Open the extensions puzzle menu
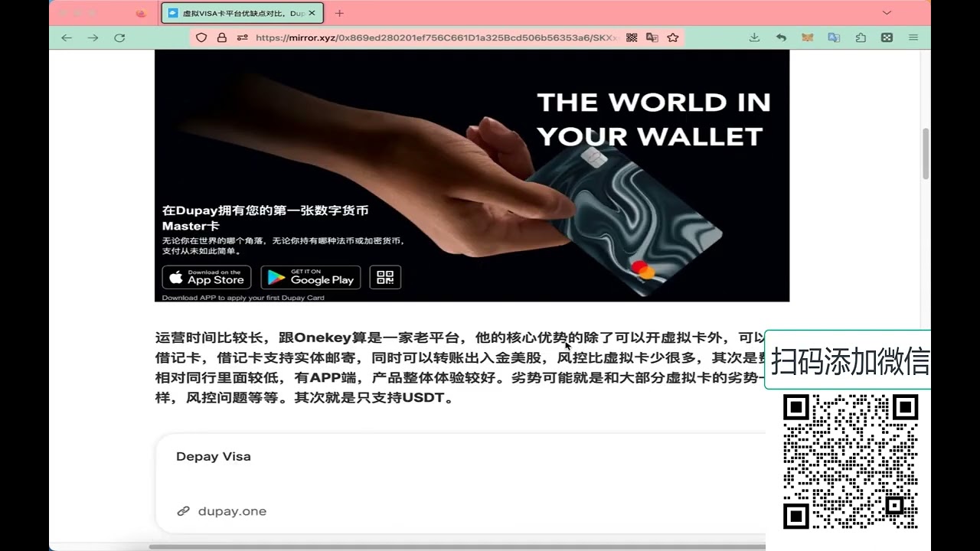 click(861, 37)
